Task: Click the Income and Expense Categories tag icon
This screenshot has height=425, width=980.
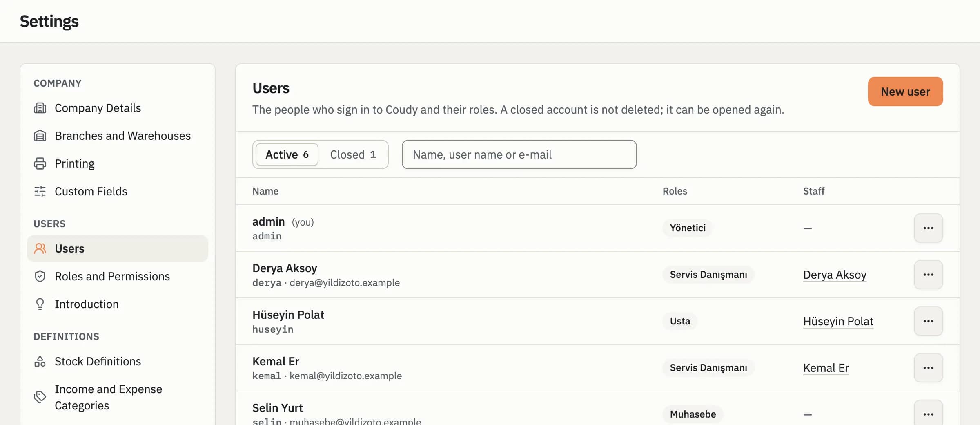Action: pyautogui.click(x=40, y=397)
